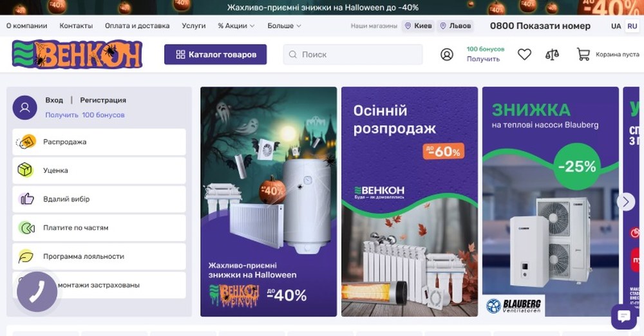
Task: Expand the Больше dropdown menu
Action: pos(284,26)
